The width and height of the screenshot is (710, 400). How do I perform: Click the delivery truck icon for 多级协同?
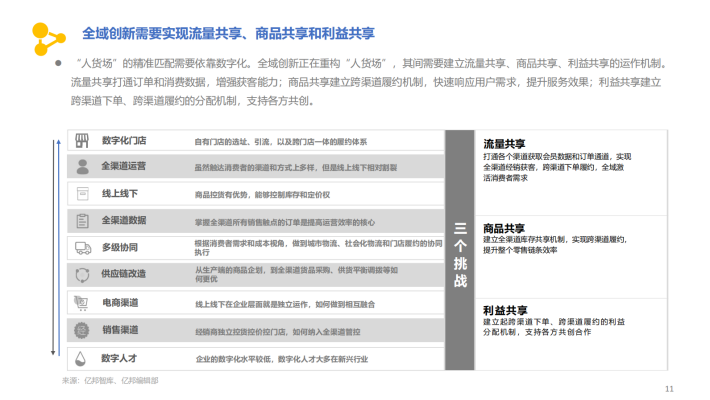coord(81,247)
